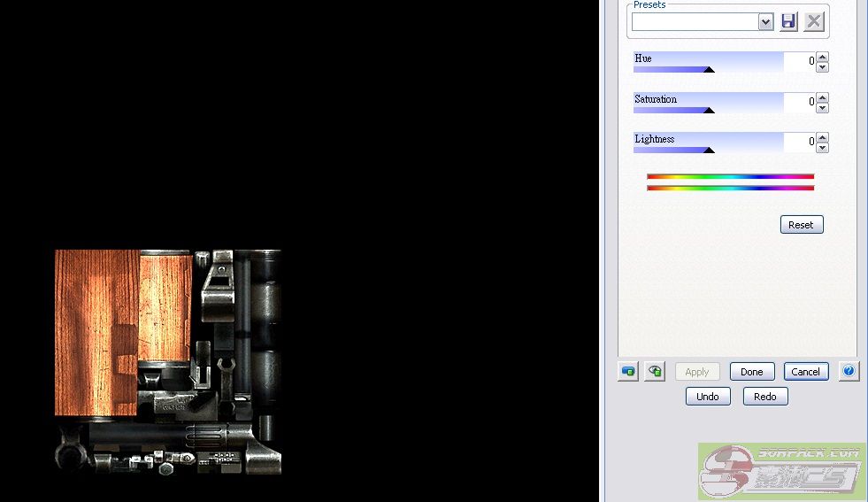Decrease Saturation value with down arrow
Image resolution: width=868 pixels, height=502 pixels.
(823, 108)
